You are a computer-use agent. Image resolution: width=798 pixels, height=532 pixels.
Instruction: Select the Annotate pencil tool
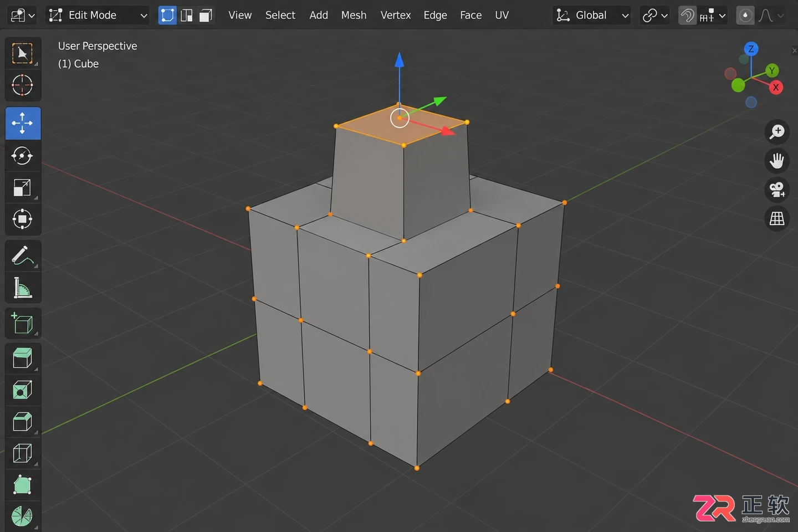(x=23, y=255)
